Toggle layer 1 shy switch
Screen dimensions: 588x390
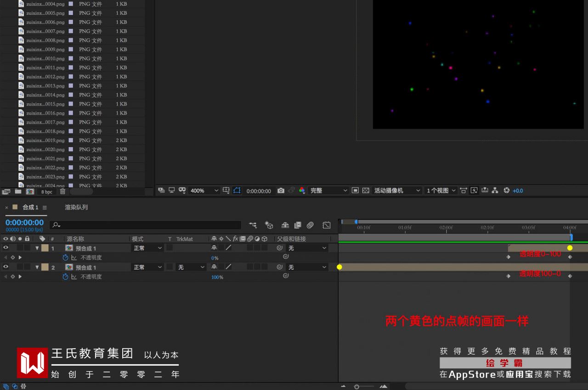click(x=214, y=248)
